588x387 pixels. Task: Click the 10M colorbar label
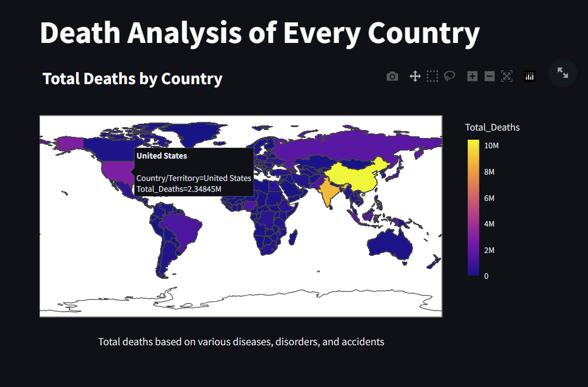[x=491, y=145]
